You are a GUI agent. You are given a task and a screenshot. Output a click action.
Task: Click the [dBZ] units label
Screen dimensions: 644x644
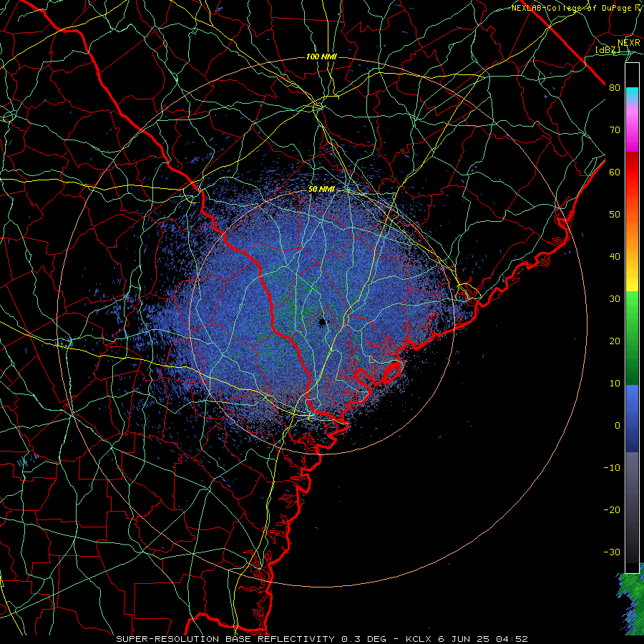(608, 49)
